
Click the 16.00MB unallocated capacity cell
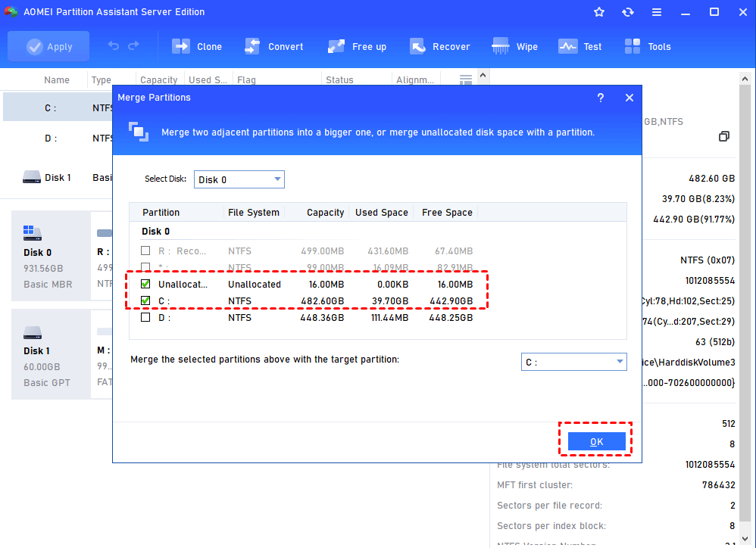pos(326,284)
